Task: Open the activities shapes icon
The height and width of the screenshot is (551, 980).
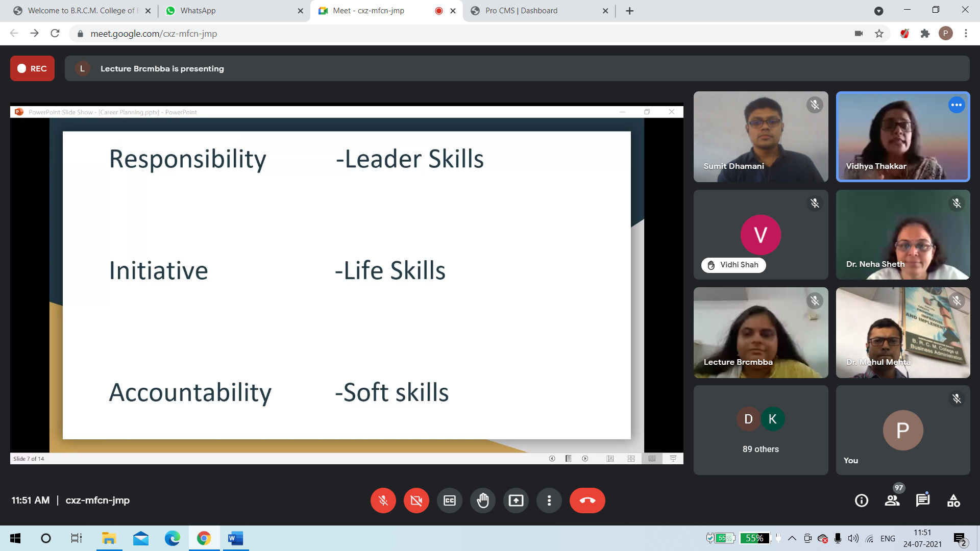Action: [x=953, y=500]
